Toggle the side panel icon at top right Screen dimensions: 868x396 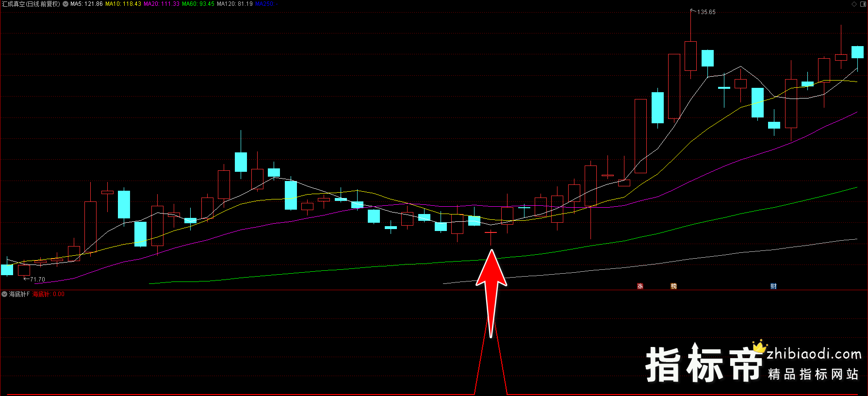(x=862, y=4)
